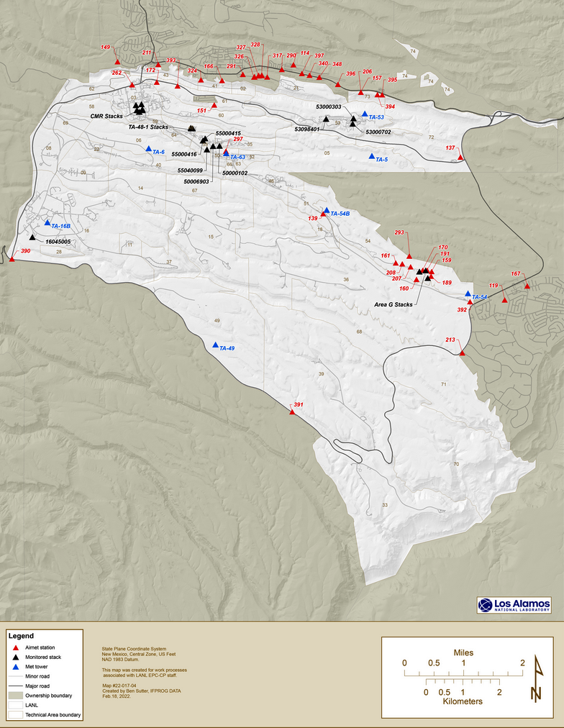Click the Miles scale bar
Screen dimensions: 564x728
point(463,673)
